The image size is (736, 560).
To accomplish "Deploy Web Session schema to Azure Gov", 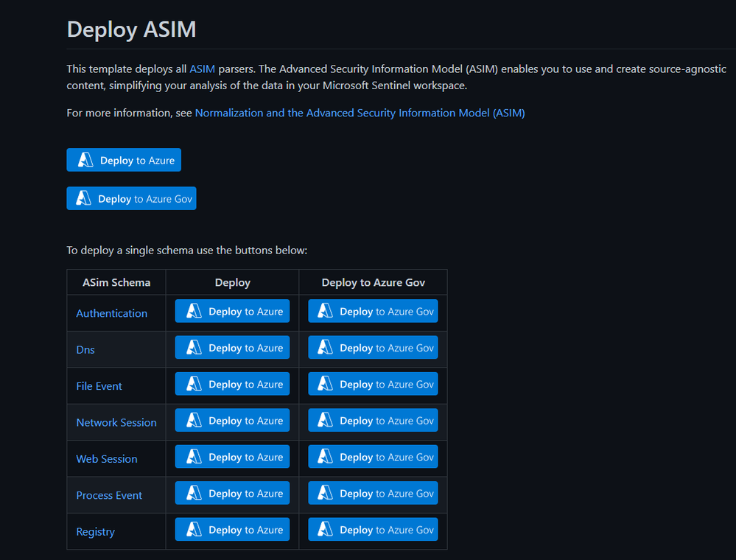I will click(374, 457).
